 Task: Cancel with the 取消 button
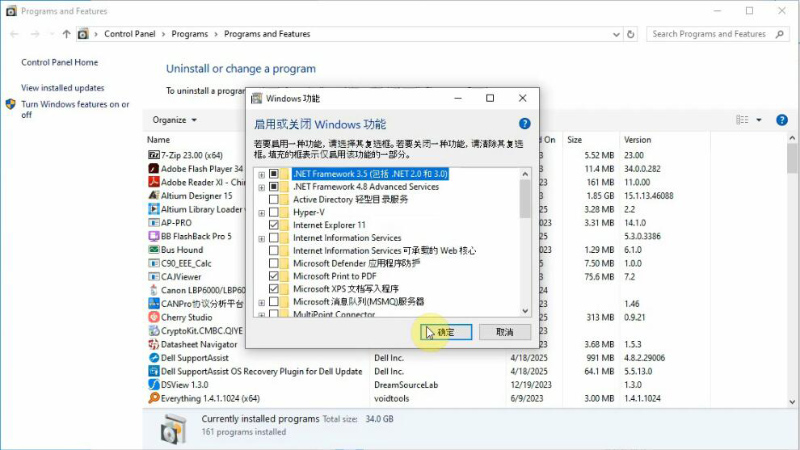pos(505,332)
